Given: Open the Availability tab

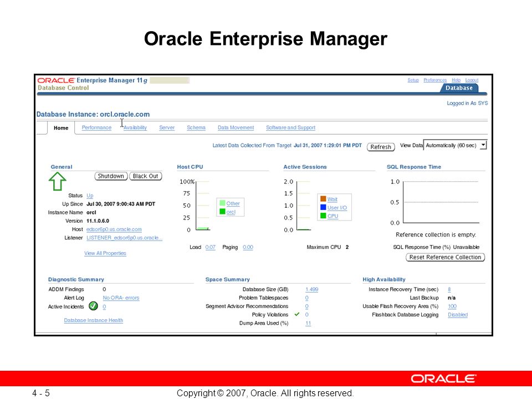Looking at the screenshot, I should [x=135, y=127].
